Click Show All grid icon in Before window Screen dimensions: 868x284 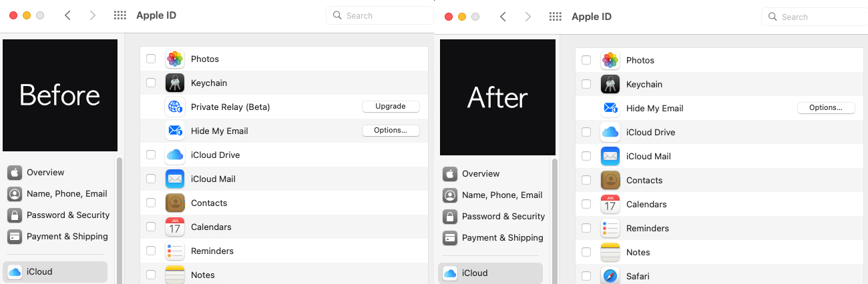(x=120, y=15)
